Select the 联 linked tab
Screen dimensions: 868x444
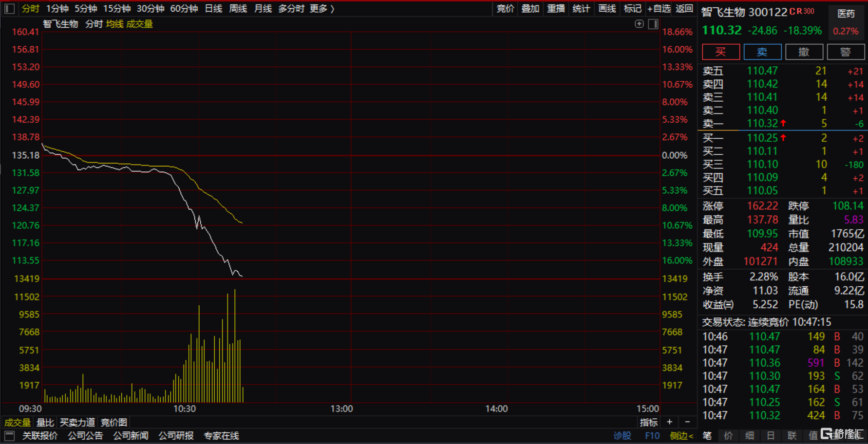pos(792,436)
